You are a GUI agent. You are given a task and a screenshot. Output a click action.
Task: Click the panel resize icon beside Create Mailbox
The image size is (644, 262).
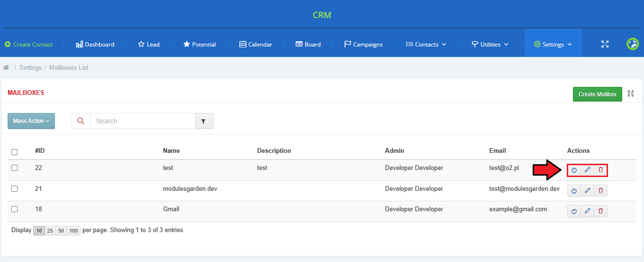(631, 94)
